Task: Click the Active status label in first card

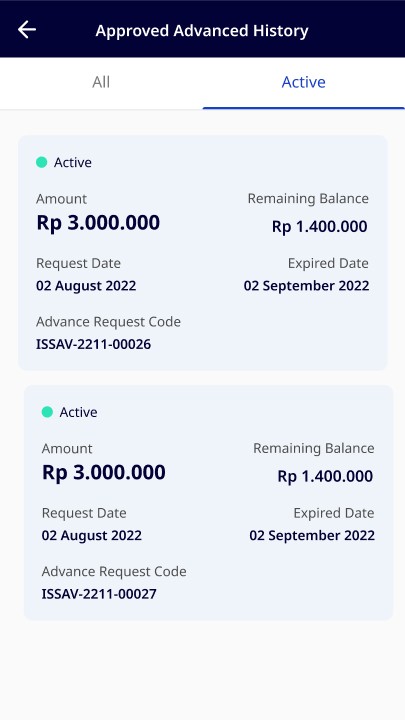Action: coord(73,163)
